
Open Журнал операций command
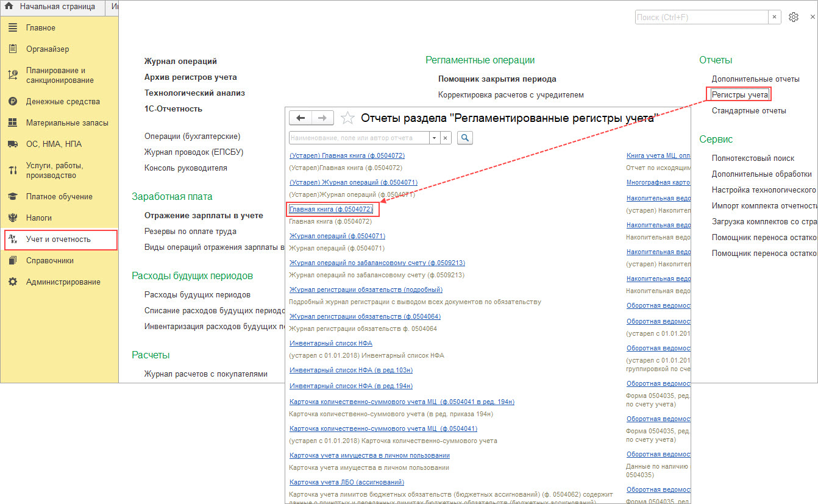180,62
